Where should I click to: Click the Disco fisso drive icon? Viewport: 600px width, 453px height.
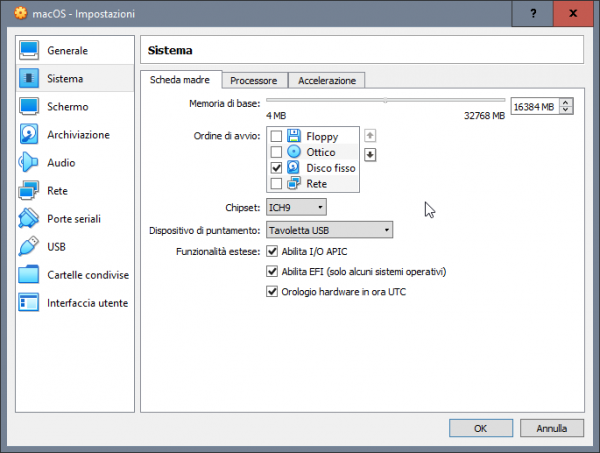(294, 168)
